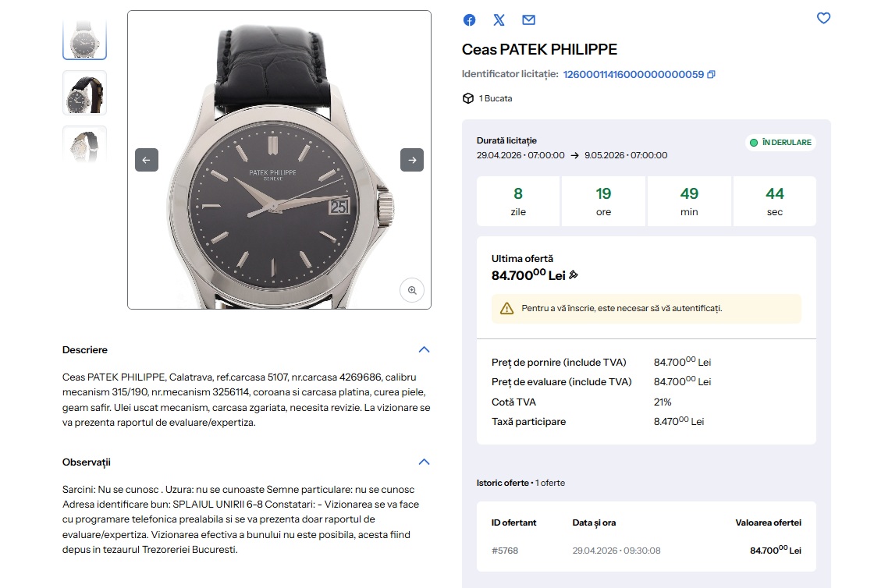Select the second watch thumbnail
874x588 pixels.
[x=84, y=93]
